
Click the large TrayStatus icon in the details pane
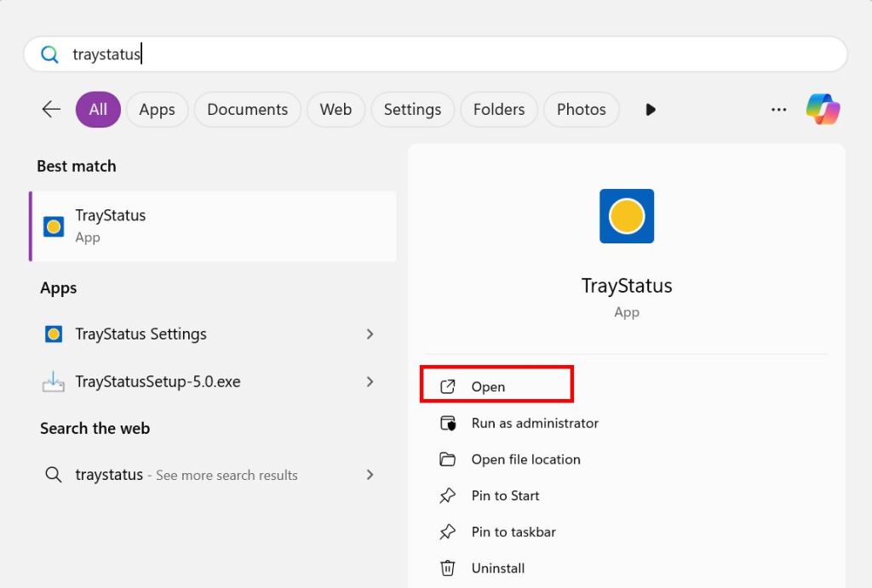point(627,216)
